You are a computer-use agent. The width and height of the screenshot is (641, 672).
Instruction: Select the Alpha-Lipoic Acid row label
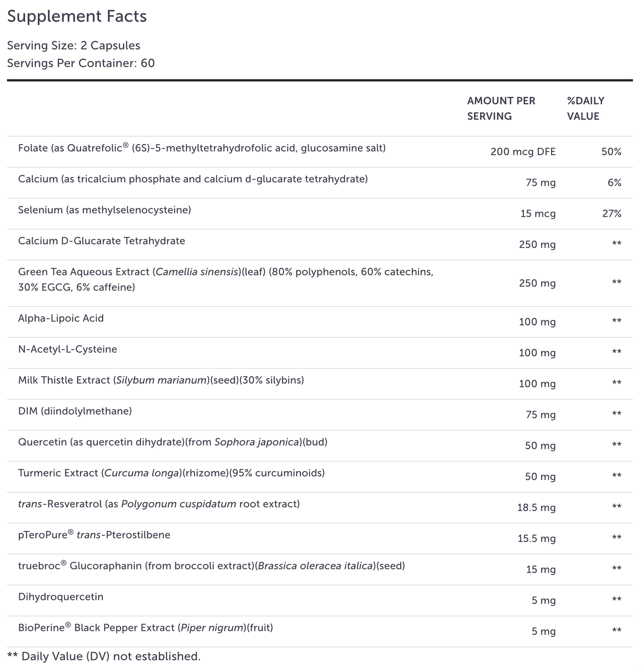(x=61, y=318)
